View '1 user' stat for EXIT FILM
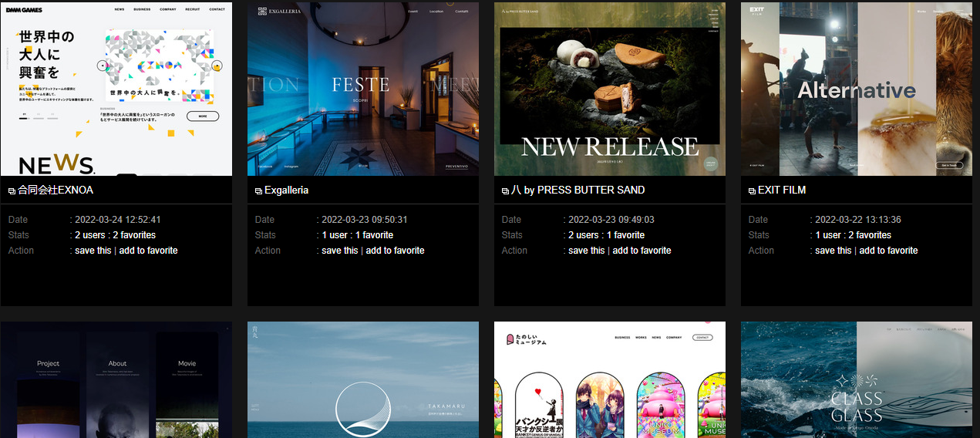This screenshot has height=438, width=980. coord(828,235)
